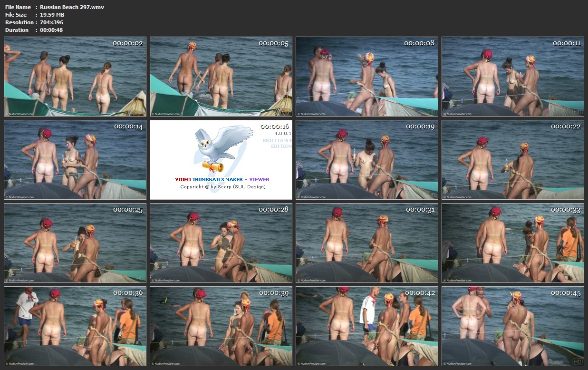The height and width of the screenshot is (370, 588).
Task: Click the Resolution value 704x396
Action: point(51,22)
